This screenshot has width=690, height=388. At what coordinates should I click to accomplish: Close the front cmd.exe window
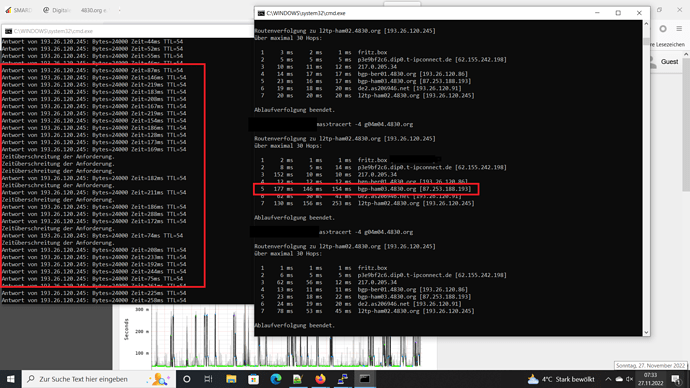639,13
